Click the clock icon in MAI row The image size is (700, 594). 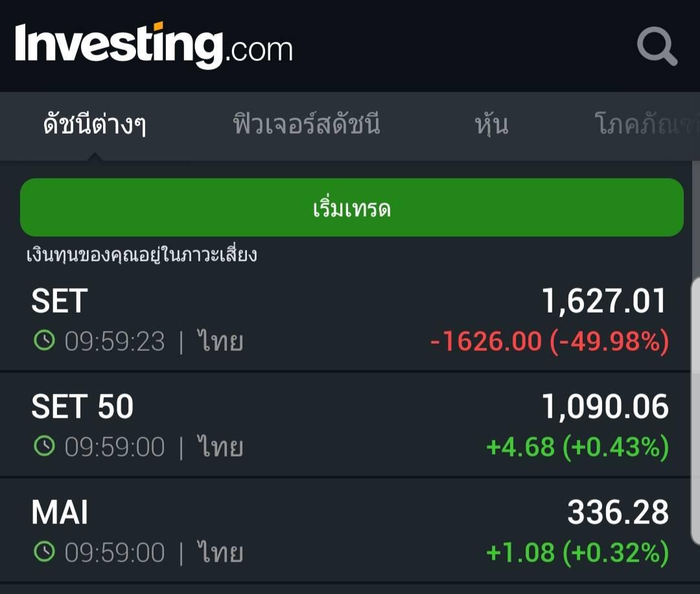(44, 552)
